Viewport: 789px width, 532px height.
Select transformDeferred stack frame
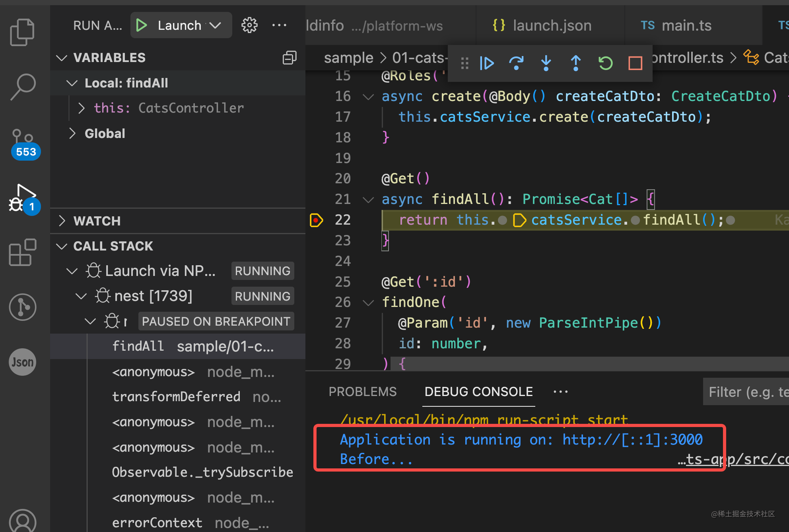point(178,397)
